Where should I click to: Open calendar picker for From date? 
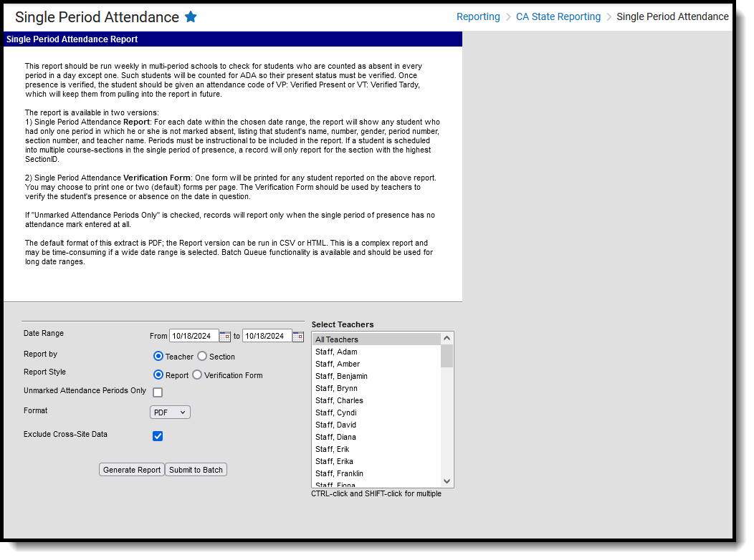[x=224, y=336]
